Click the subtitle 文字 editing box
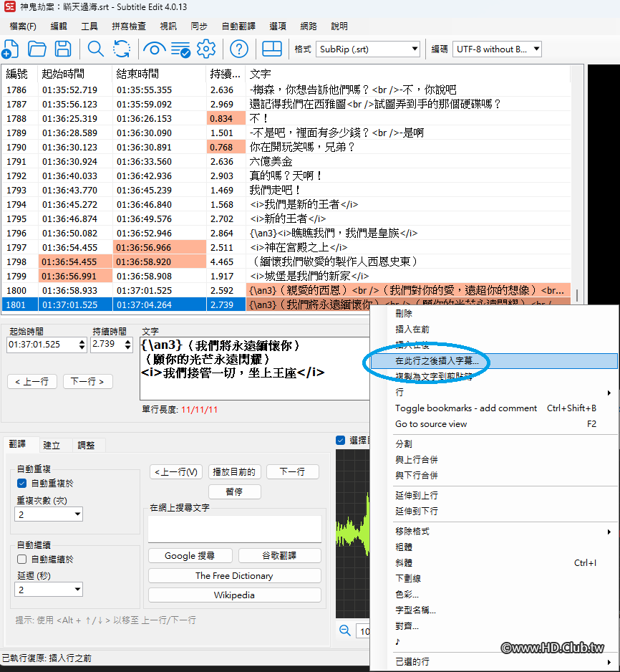Image resolution: width=620 pixels, height=672 pixels. [254, 368]
